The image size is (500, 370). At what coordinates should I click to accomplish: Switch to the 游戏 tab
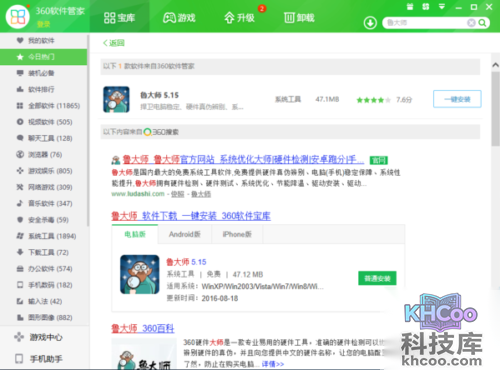pos(179,17)
